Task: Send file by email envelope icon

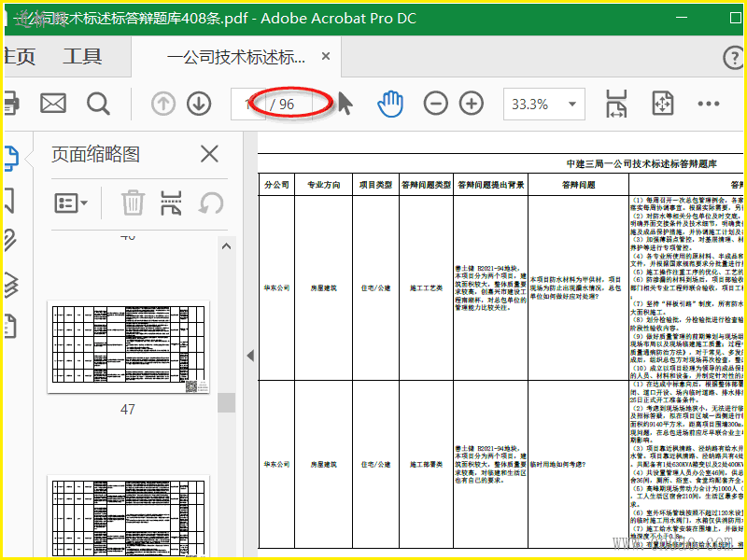Action: click(x=53, y=104)
